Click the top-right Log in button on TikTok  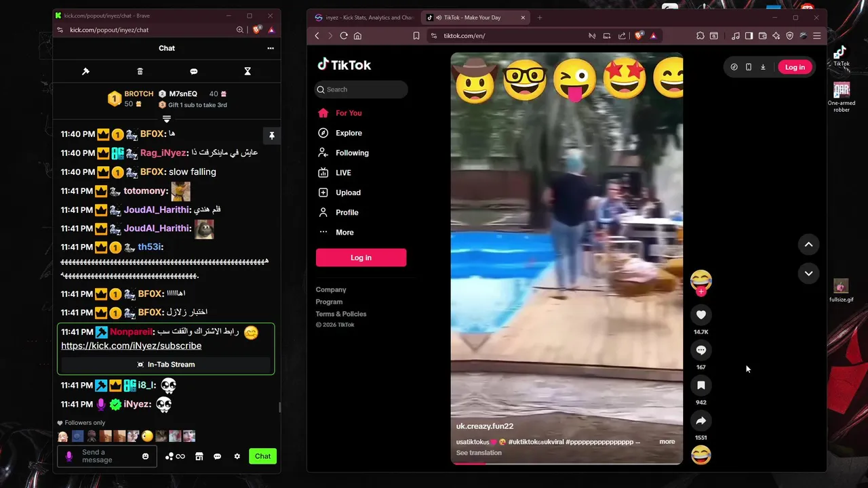click(795, 67)
